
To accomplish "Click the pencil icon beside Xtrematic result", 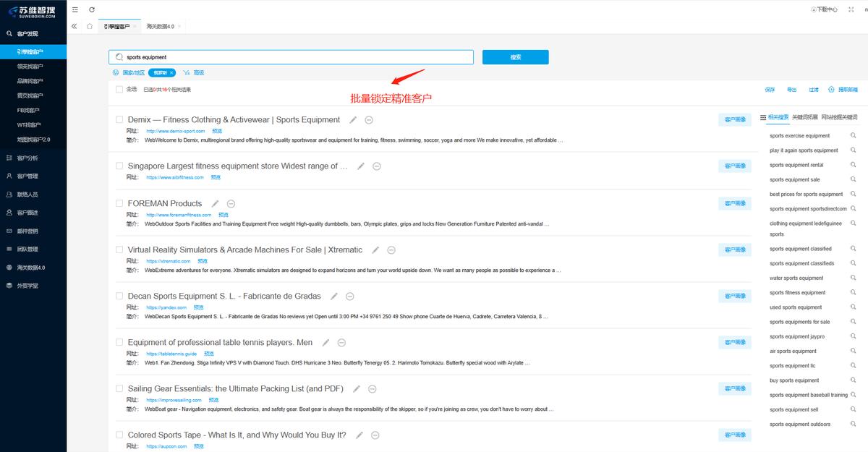I will point(375,250).
